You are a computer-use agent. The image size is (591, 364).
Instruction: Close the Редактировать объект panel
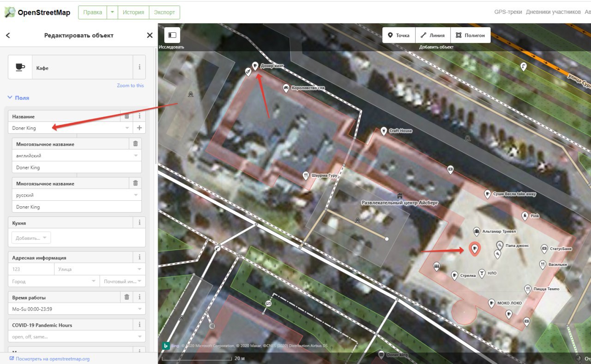pos(150,36)
